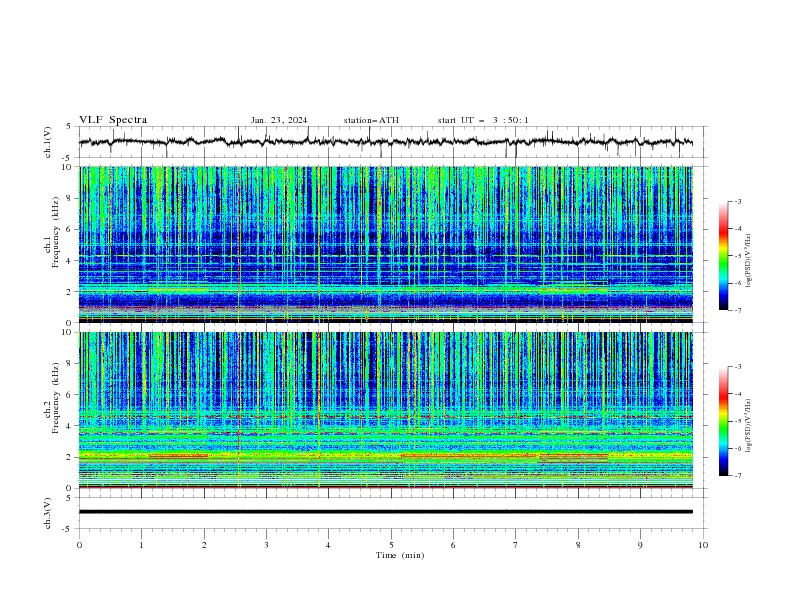Click the "-7" tick on ch.1 colorbar
This screenshot has width=792, height=612.
(737, 310)
